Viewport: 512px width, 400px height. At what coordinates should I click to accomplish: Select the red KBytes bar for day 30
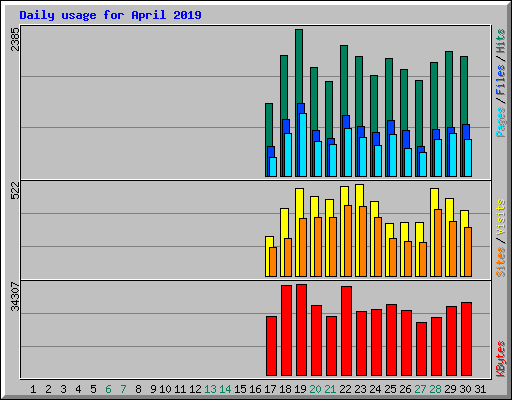click(x=466, y=339)
